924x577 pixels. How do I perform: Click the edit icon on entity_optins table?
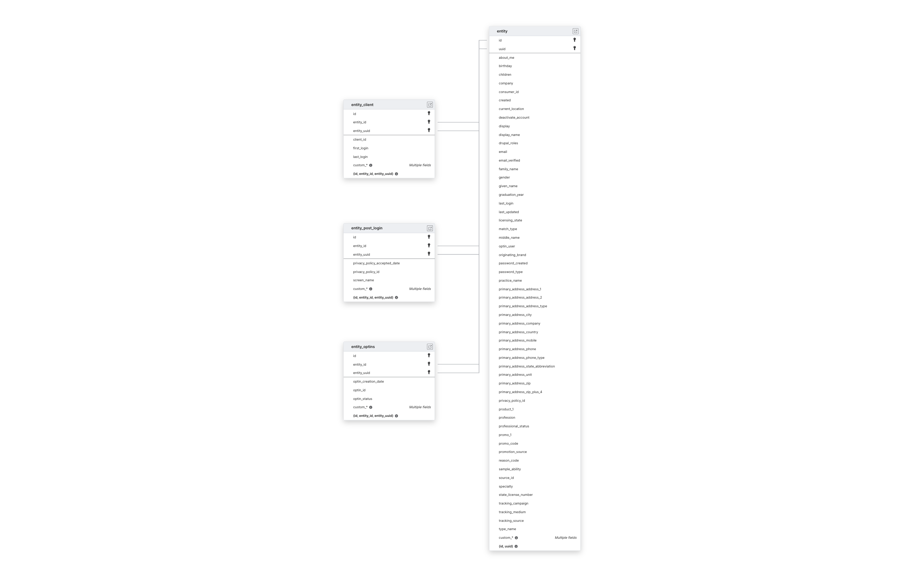[430, 346]
